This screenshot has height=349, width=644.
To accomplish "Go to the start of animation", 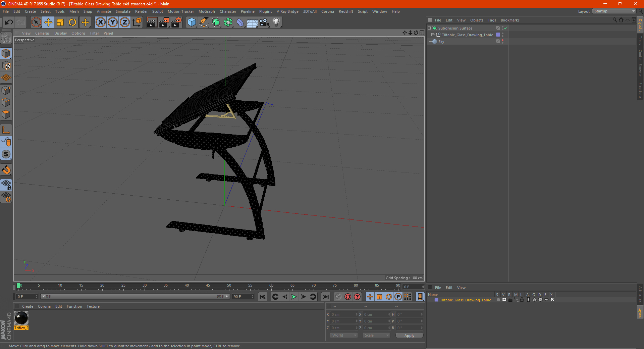I will 263,297.
